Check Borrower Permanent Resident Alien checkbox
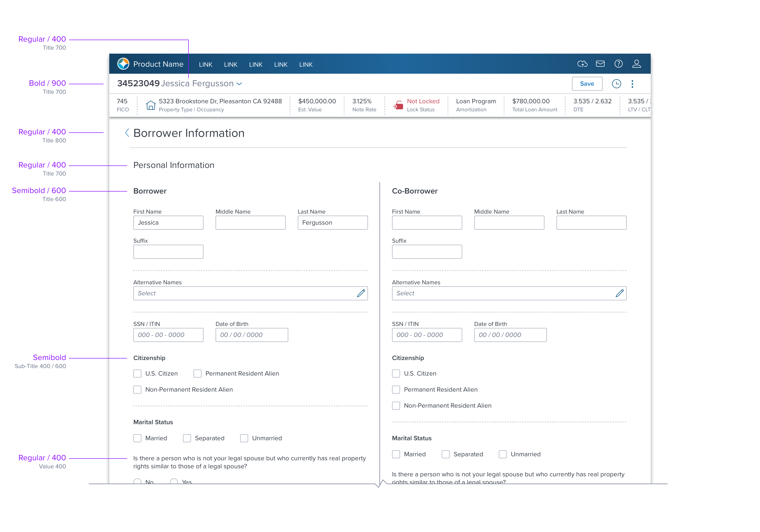Image resolution: width=760 pixels, height=532 pixels. tap(197, 373)
